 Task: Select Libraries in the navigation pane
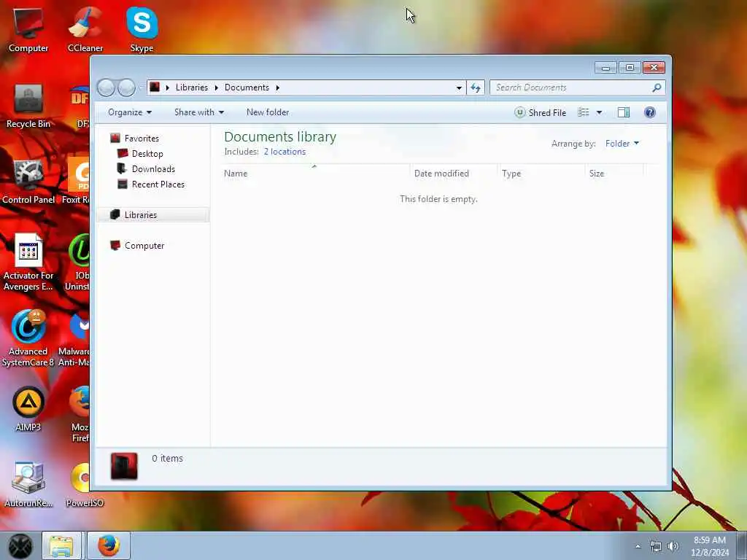152,215
